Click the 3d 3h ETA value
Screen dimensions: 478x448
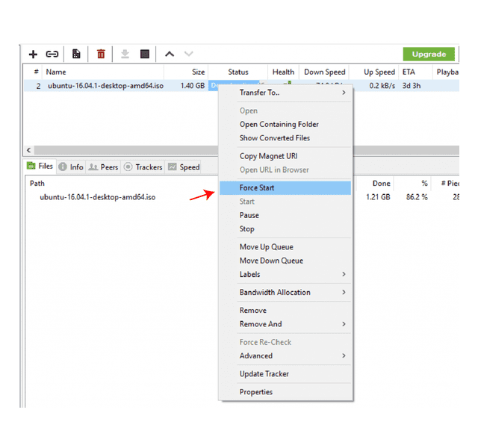pos(412,86)
